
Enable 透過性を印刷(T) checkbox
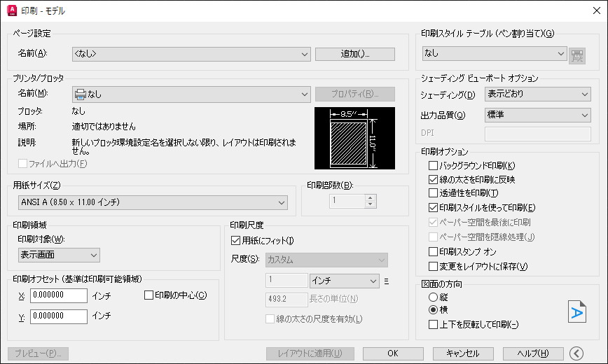coord(433,192)
